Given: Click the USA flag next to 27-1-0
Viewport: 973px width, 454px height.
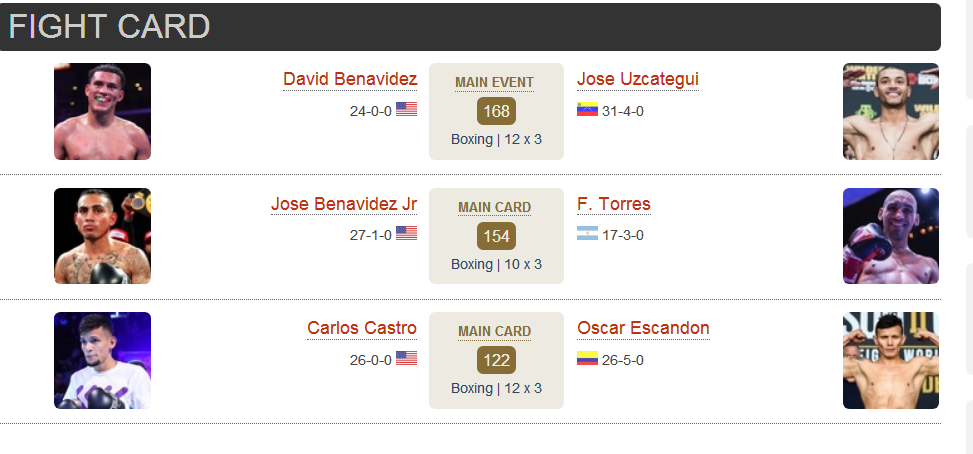Looking at the screenshot, I should click(x=406, y=233).
